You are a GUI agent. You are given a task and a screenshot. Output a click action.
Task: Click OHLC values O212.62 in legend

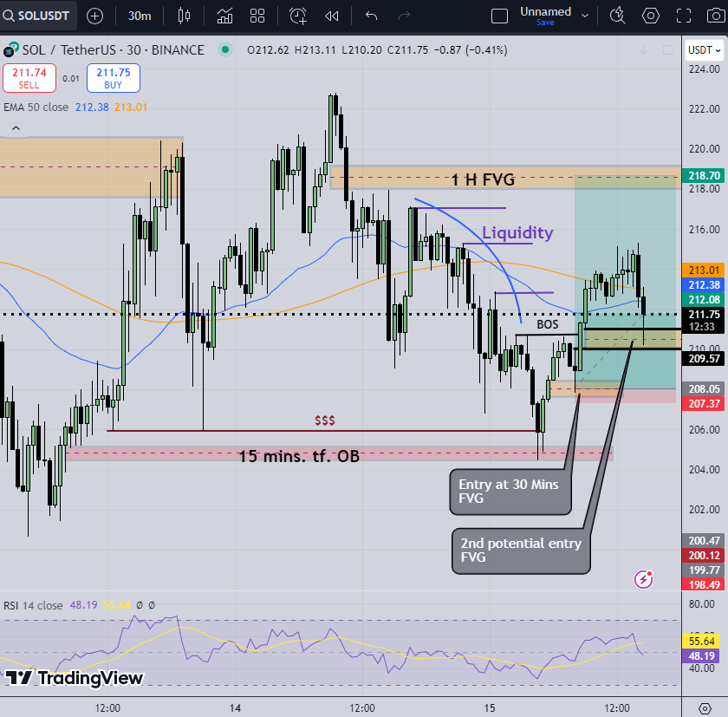point(268,49)
